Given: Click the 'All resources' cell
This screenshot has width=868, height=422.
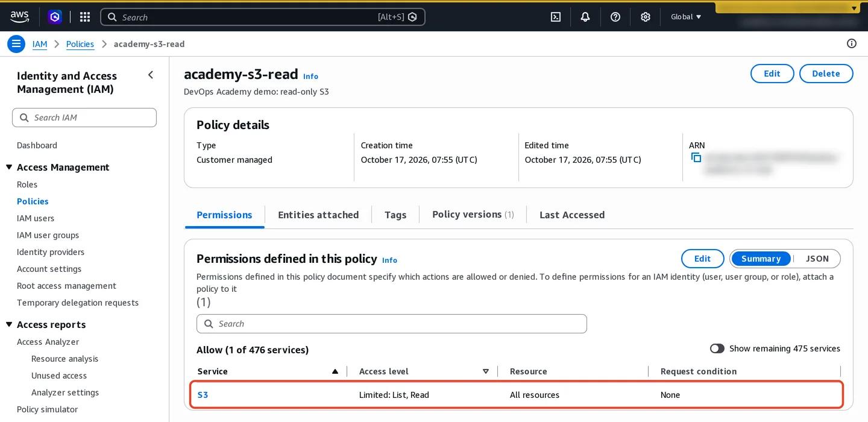Looking at the screenshot, I should coord(535,395).
